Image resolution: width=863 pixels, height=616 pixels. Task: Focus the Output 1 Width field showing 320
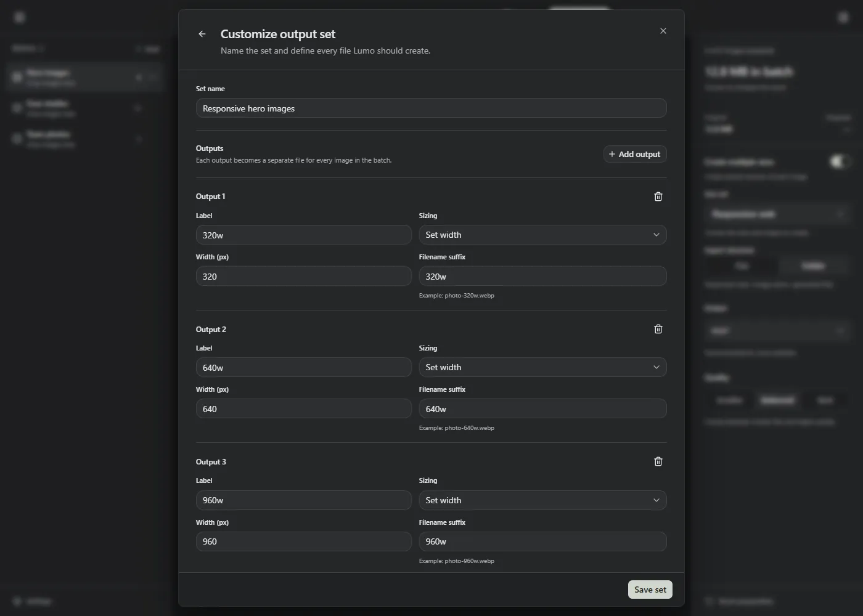304,276
